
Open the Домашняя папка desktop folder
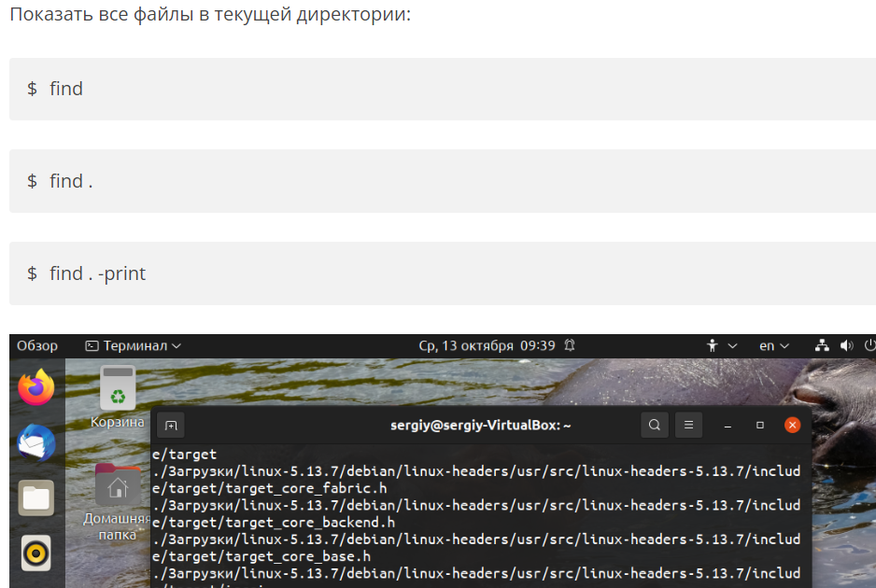(x=118, y=502)
